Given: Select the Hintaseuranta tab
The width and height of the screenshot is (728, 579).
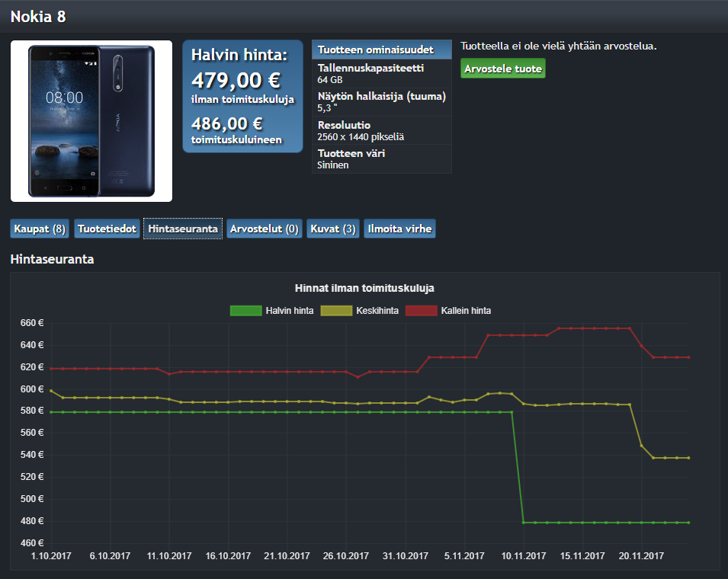Looking at the screenshot, I should click(x=183, y=229).
